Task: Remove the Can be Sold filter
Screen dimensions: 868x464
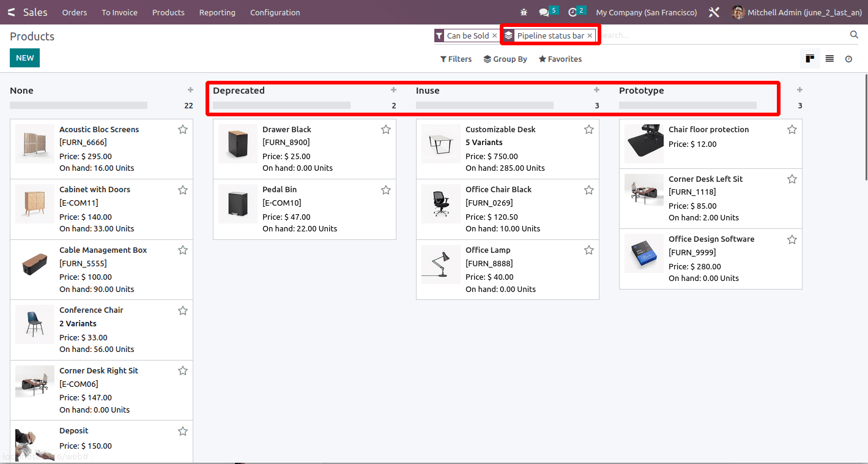Action: pyautogui.click(x=494, y=36)
